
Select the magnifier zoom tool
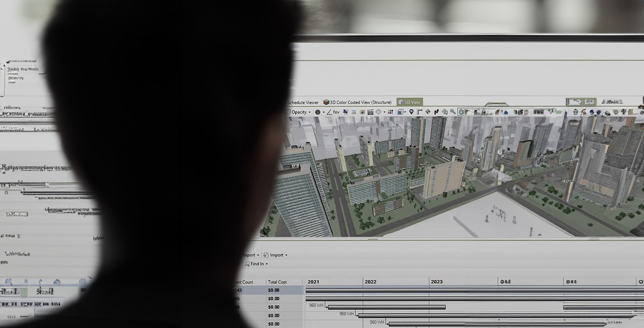(x=453, y=112)
